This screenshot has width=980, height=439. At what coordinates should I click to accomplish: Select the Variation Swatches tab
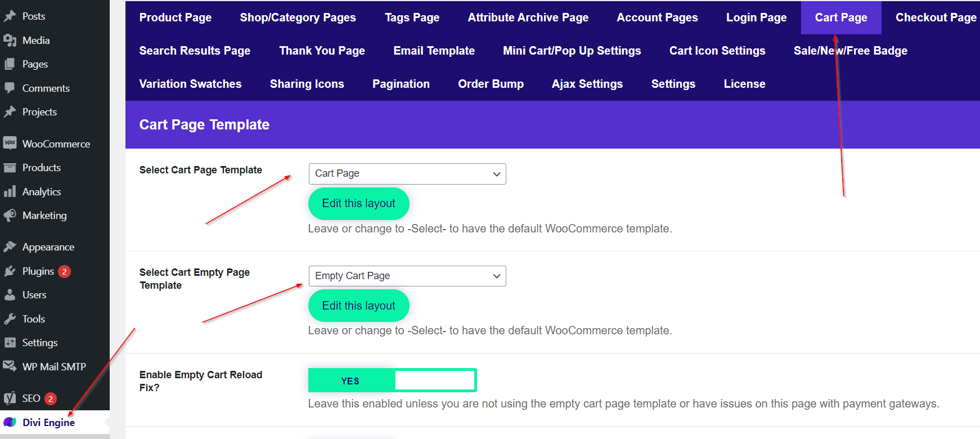point(190,84)
